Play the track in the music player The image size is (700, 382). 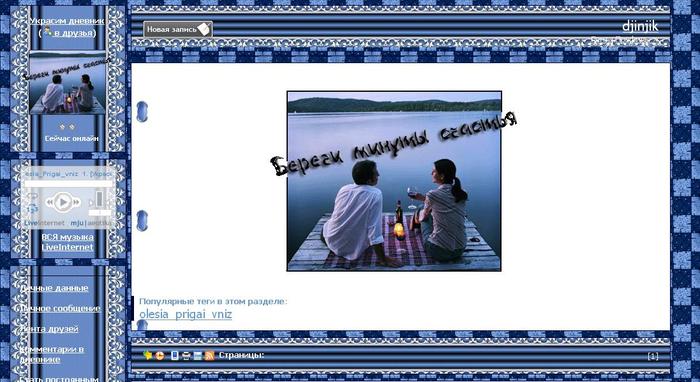(63, 202)
